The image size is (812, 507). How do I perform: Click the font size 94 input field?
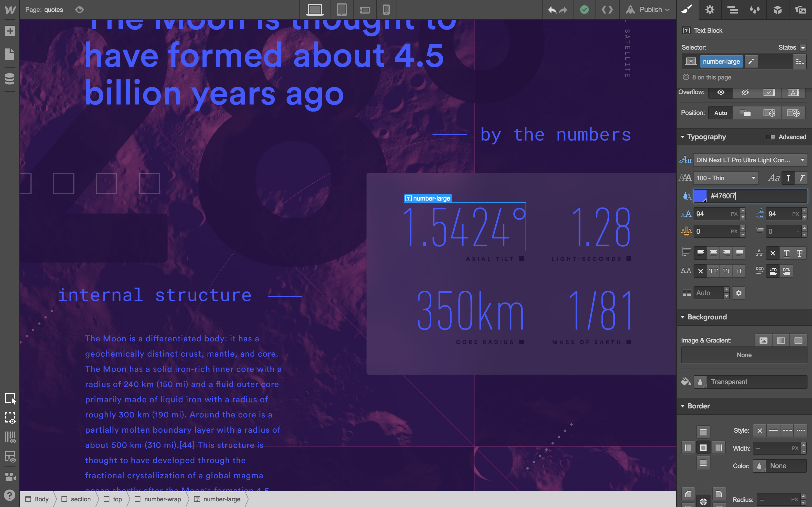pos(715,214)
